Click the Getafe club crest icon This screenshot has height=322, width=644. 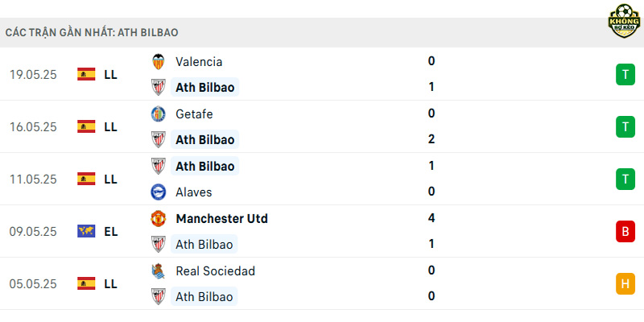(158, 114)
